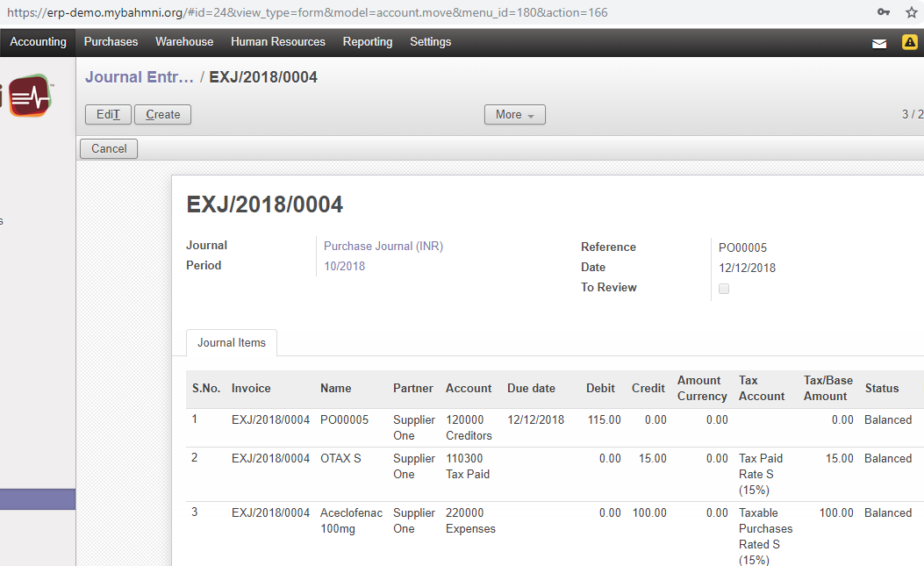Click the Journal Entries breadcrumb link
Image resolution: width=924 pixels, height=566 pixels.
coord(139,77)
